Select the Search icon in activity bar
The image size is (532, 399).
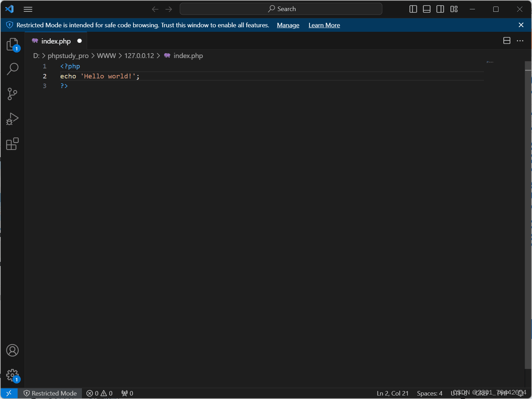pos(12,69)
